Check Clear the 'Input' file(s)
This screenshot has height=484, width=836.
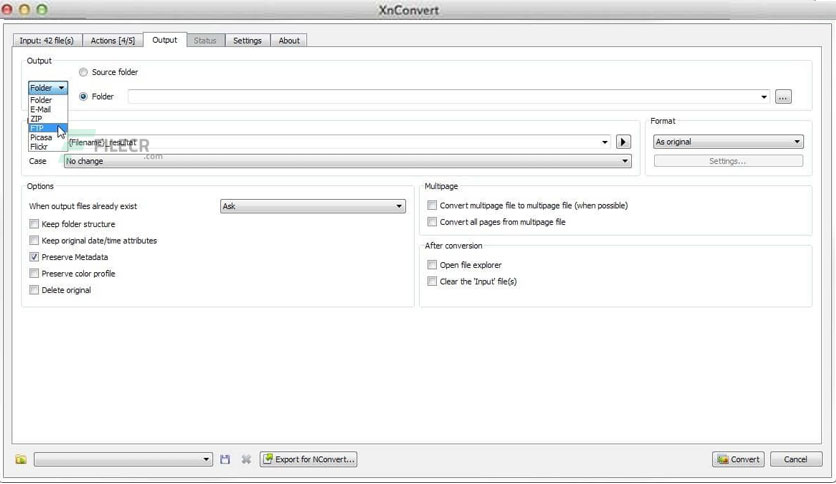[432, 281]
